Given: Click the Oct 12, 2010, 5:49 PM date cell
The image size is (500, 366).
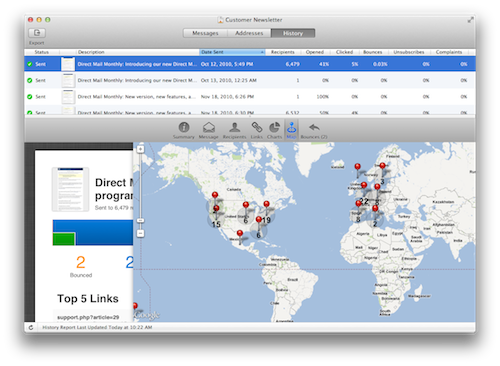Looking at the screenshot, I should [x=227, y=64].
